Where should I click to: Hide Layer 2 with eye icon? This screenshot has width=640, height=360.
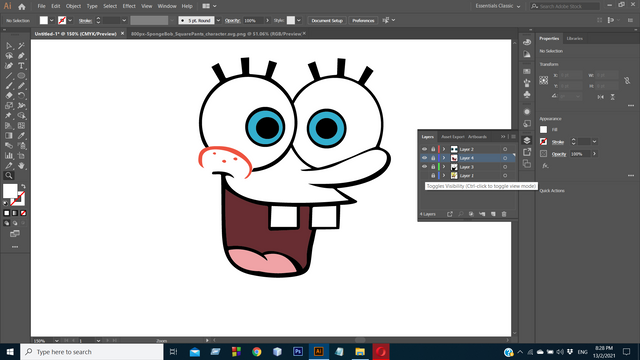pyautogui.click(x=424, y=149)
